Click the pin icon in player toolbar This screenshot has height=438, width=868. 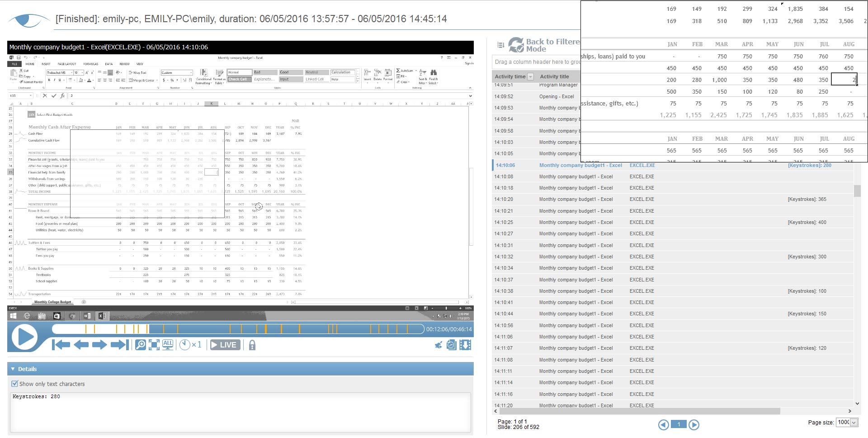[438, 345]
